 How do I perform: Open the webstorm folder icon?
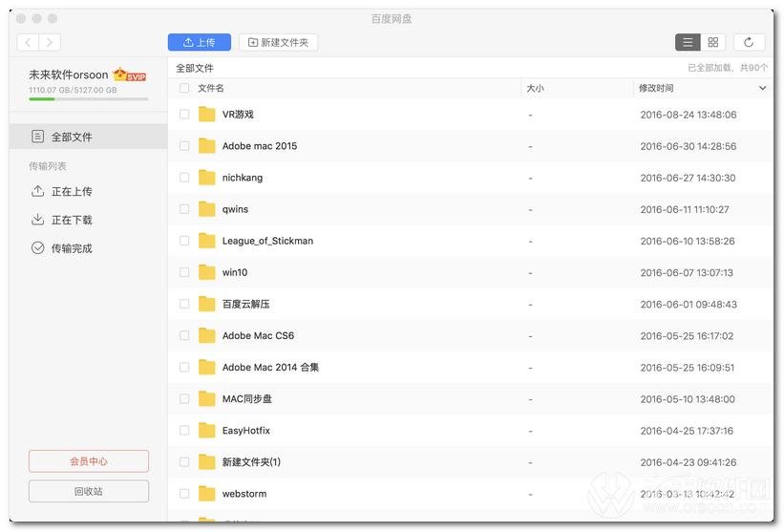(x=206, y=494)
